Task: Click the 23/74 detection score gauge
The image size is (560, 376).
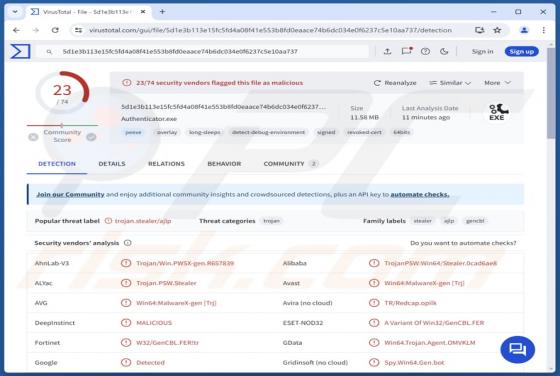Action: pos(62,92)
